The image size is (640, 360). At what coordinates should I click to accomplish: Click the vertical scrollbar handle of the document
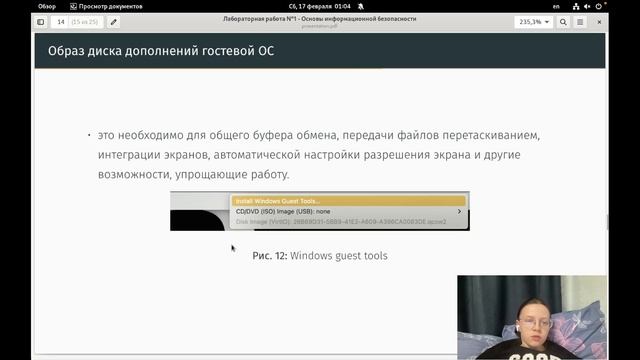coord(607,223)
